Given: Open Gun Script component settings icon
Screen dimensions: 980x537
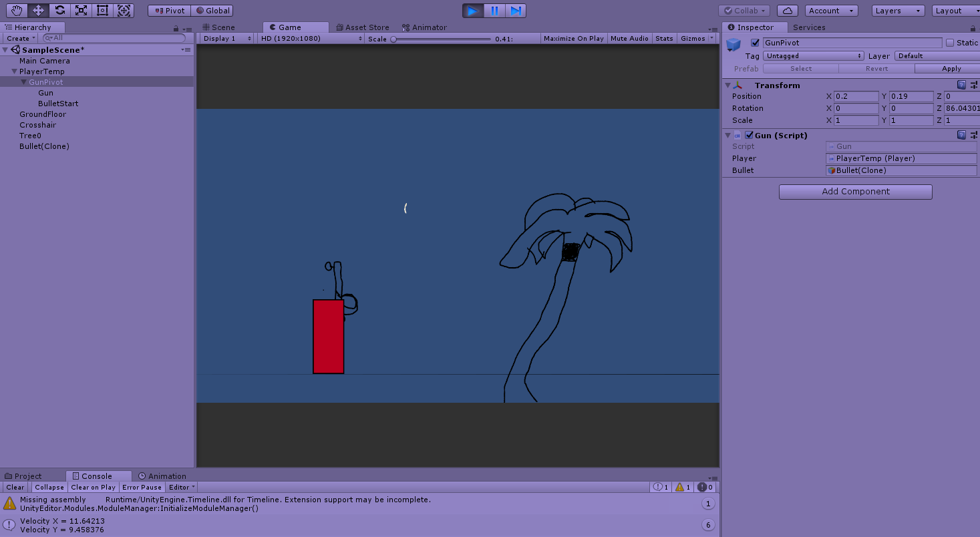Looking at the screenshot, I should 974,135.
